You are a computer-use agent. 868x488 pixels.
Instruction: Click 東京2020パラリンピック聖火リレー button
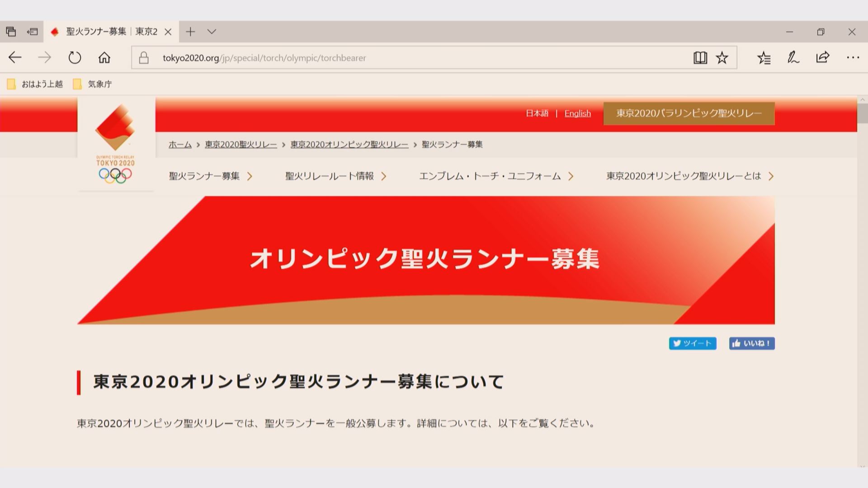tap(689, 113)
